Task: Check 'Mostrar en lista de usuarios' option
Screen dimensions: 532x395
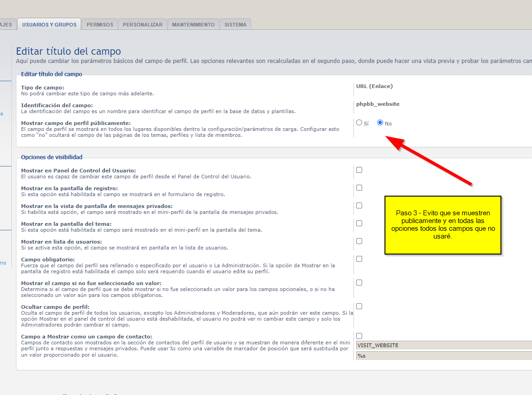Action: (x=359, y=241)
